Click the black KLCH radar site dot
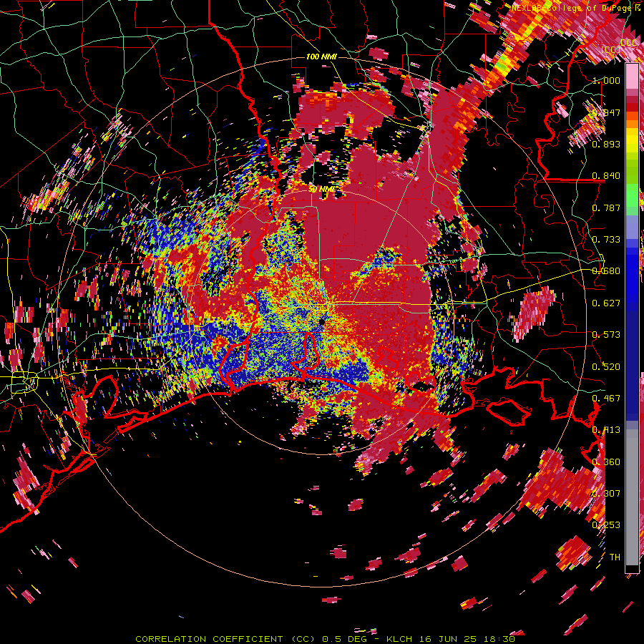Screen dimensions: 644x644 click(x=322, y=322)
